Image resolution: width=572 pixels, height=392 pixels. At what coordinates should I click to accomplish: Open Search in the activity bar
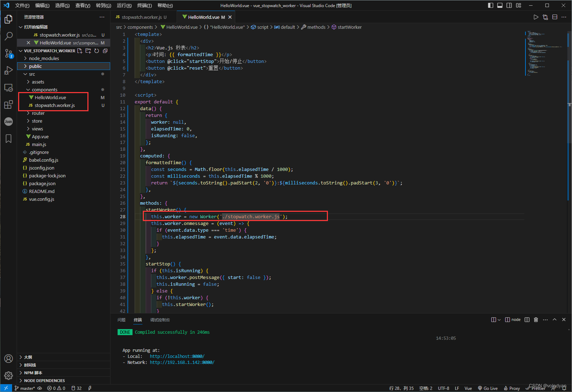tap(9, 36)
